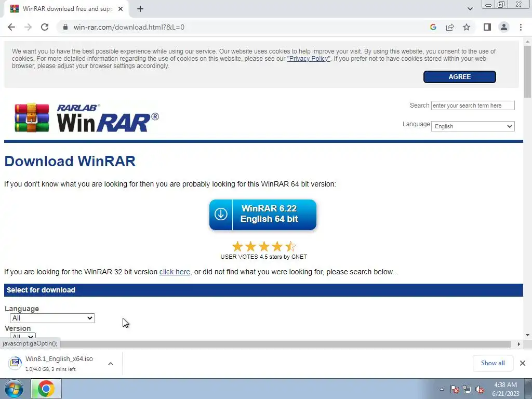Open the taskbar clock 4:38 AM
532x399 pixels.
point(506,389)
